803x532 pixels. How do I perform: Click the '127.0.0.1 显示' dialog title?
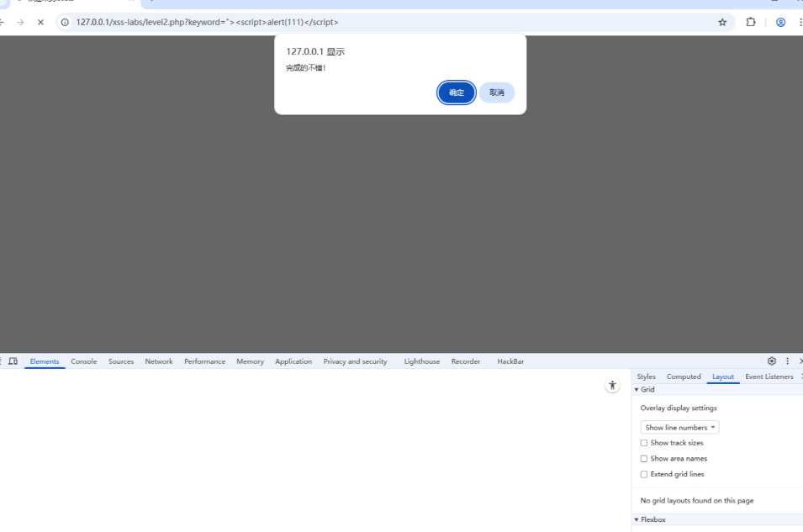click(x=315, y=52)
